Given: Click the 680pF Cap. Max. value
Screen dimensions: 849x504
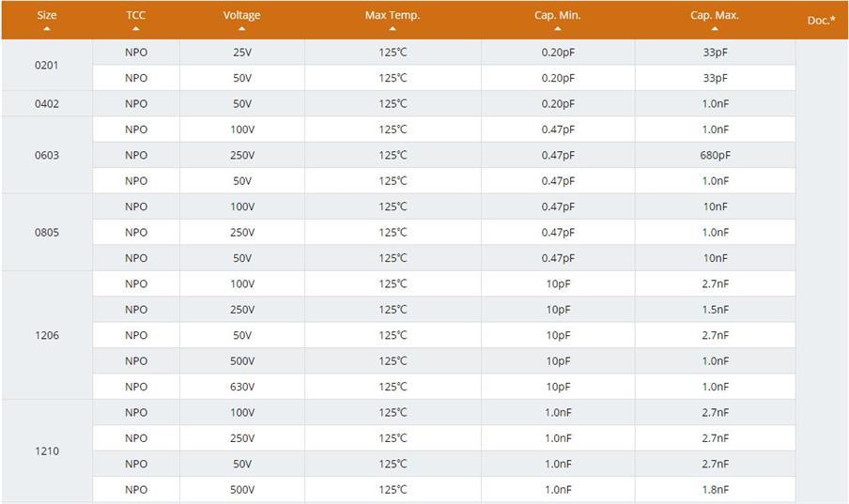Looking at the screenshot, I should point(715,155).
